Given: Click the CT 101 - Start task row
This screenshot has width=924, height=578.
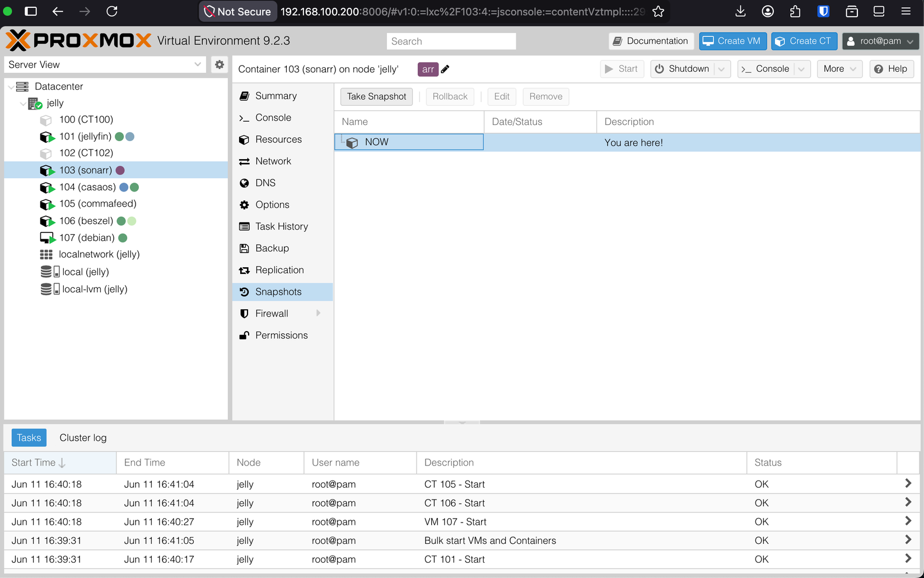Looking at the screenshot, I should [x=461, y=559].
